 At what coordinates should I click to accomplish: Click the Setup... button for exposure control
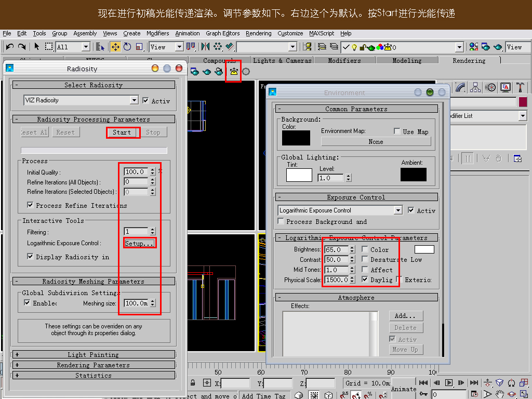139,243
